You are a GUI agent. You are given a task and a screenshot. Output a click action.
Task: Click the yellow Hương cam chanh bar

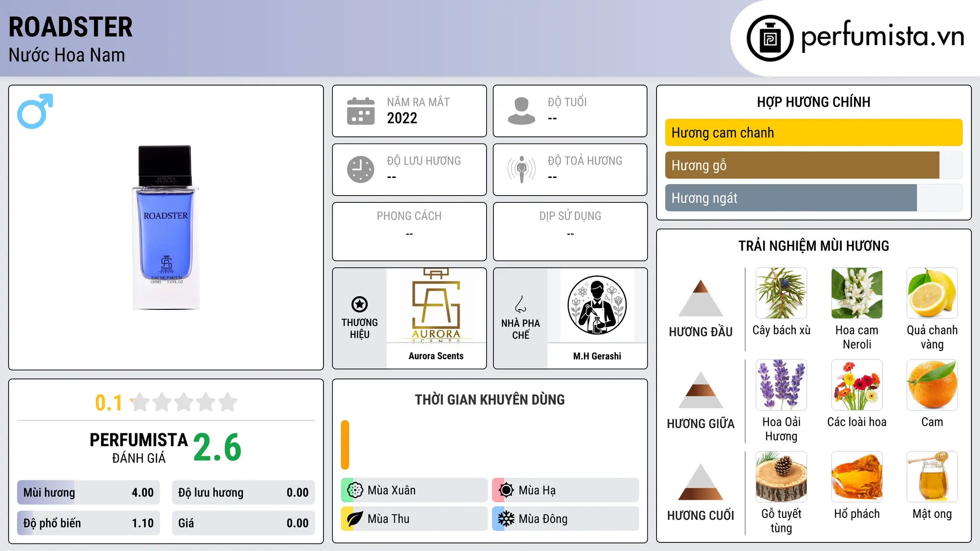click(x=813, y=132)
